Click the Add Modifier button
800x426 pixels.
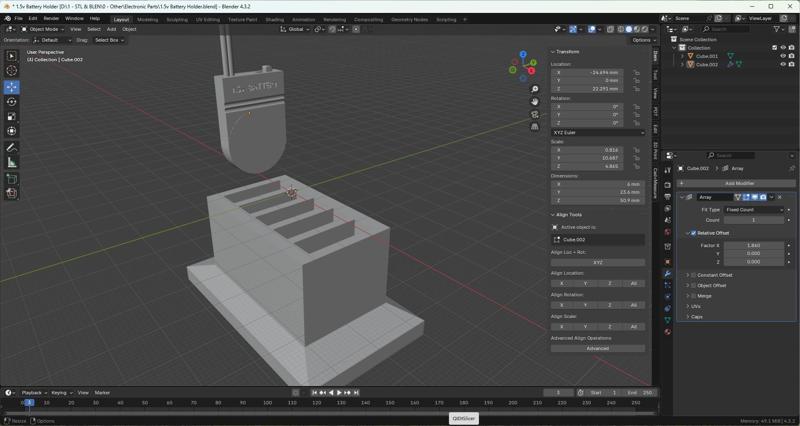pos(738,183)
